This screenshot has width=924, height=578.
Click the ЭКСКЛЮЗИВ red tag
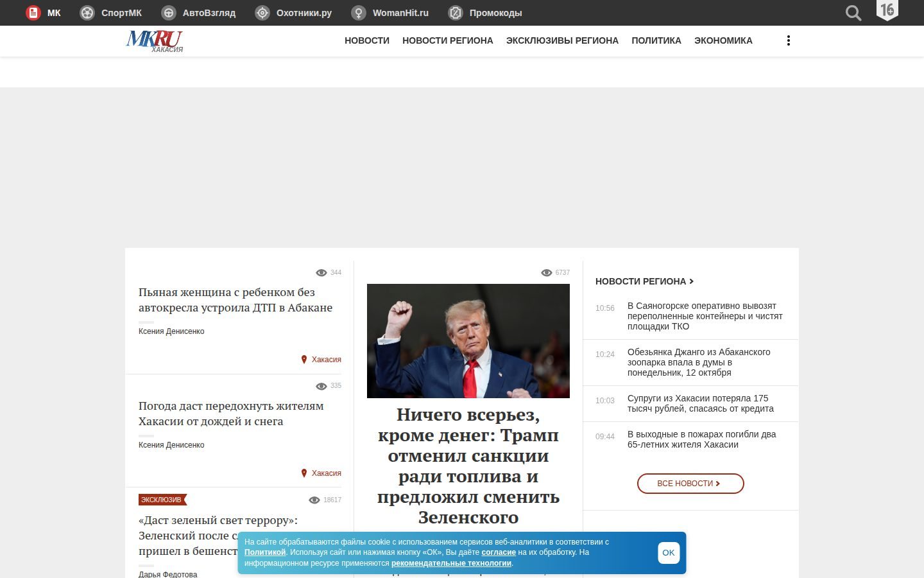tap(162, 500)
